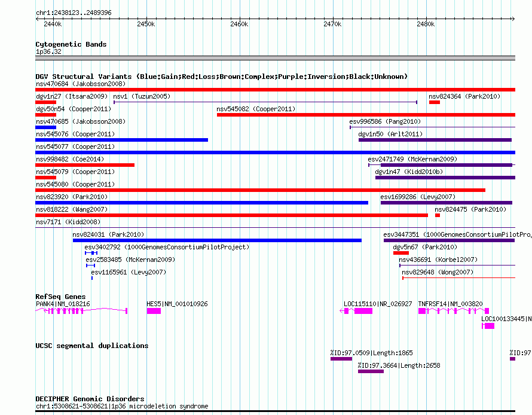Open esv996586 (Pang2010) variant label
The height and width of the screenshot is (415, 532).
(x=385, y=121)
